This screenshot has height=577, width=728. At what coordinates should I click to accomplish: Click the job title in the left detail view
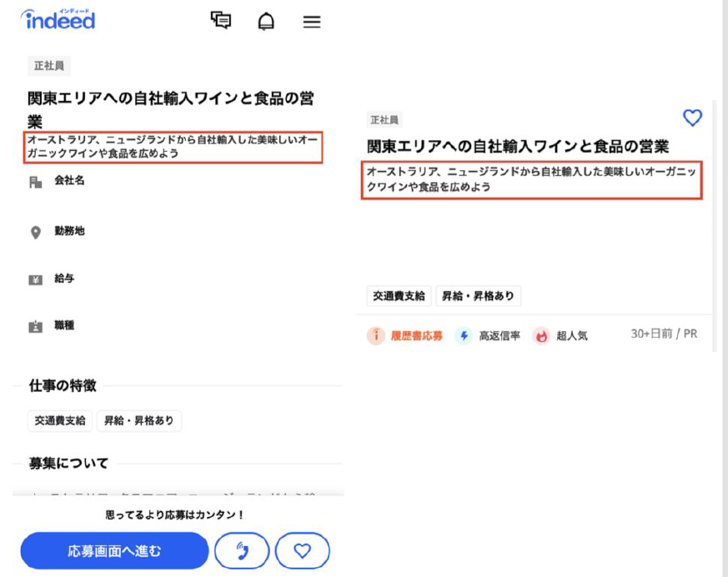tap(170, 110)
